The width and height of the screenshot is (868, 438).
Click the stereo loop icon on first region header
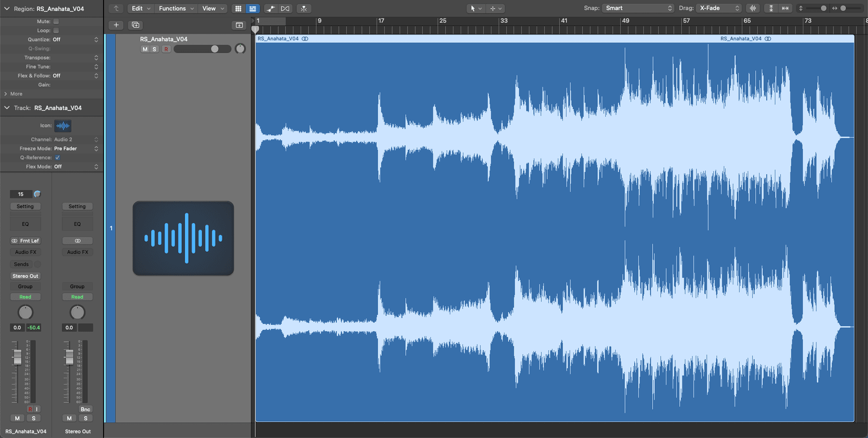(x=305, y=39)
